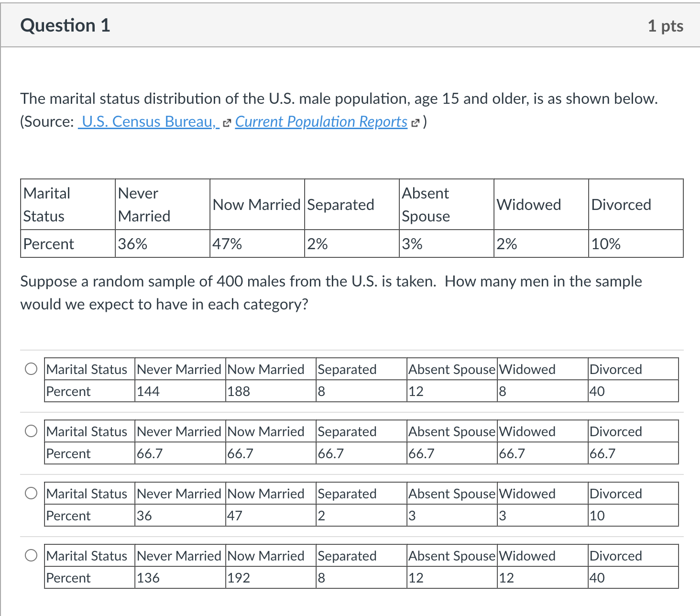The height and width of the screenshot is (616, 700).
Task: Open the Current Population Reports link
Action: (x=320, y=121)
